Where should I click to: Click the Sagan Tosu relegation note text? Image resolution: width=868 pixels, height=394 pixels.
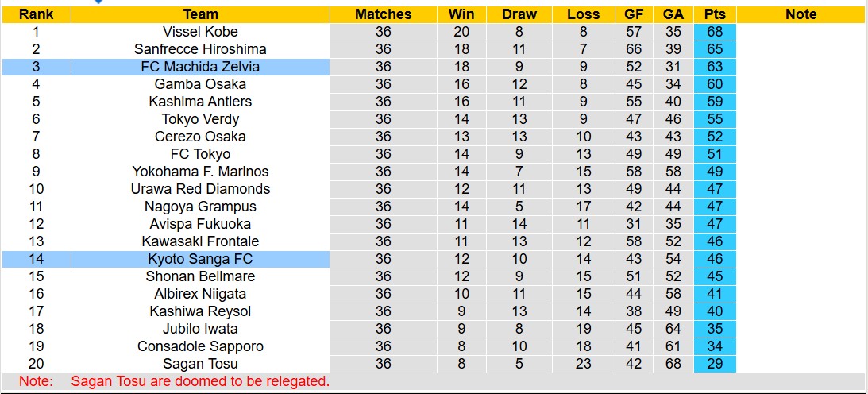200,381
